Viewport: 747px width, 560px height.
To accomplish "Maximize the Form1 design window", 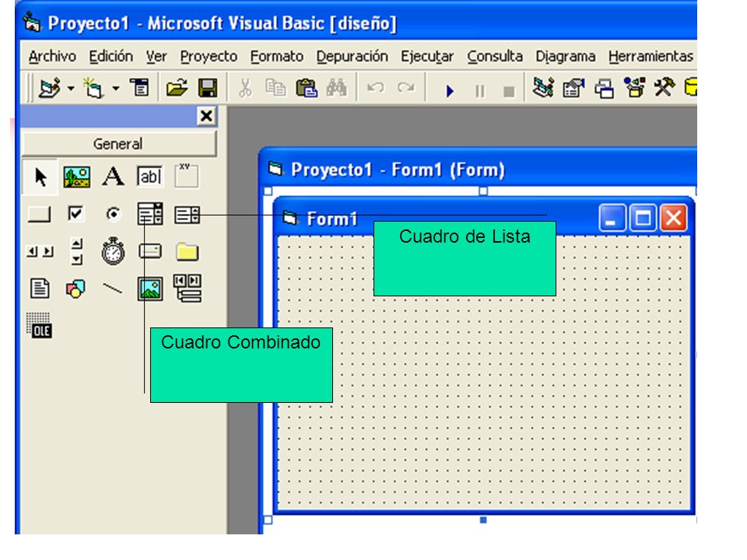I will (x=644, y=218).
